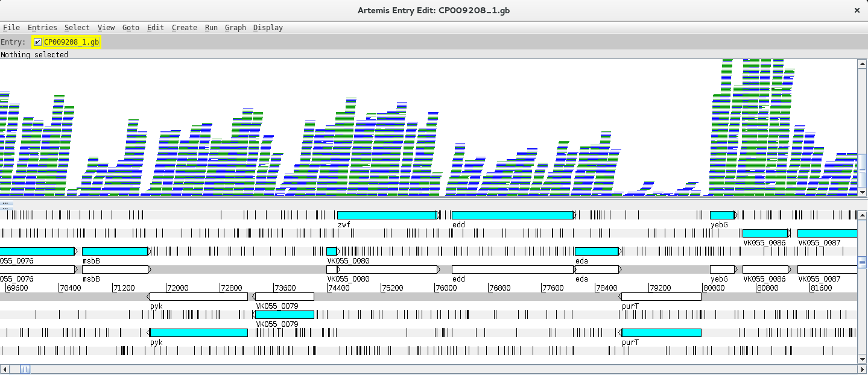
Task: Select the cyan purT reverse-strand feature
Action: tap(661, 333)
